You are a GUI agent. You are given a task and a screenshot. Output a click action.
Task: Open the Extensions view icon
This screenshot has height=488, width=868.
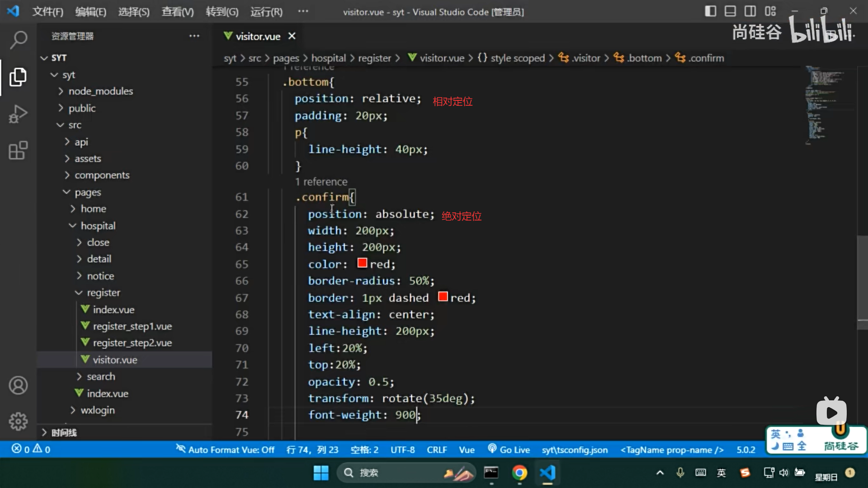pos(18,150)
